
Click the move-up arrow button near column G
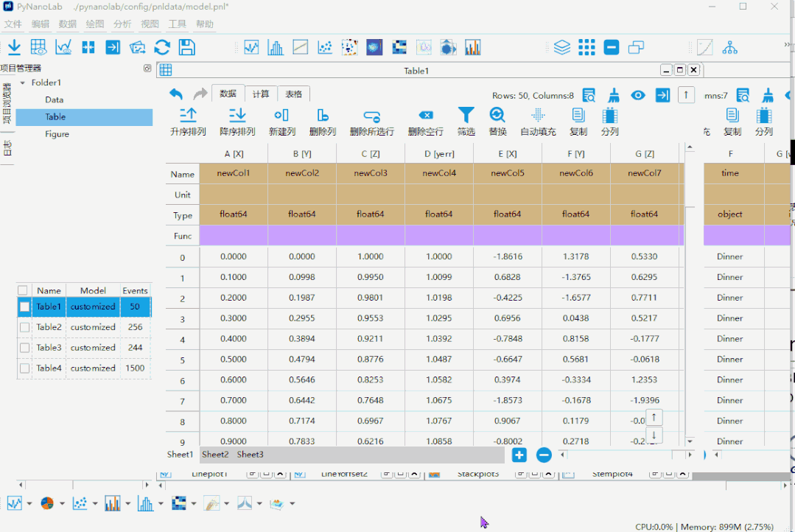click(x=654, y=417)
